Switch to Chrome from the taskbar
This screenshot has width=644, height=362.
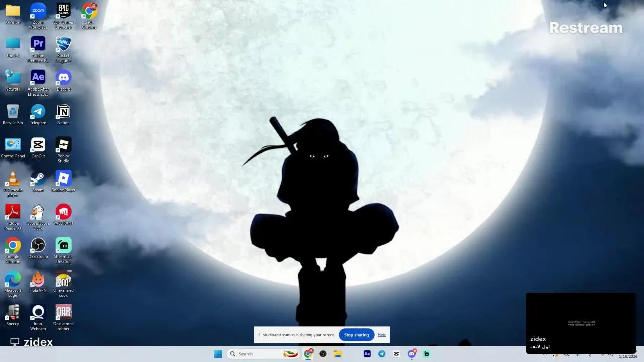[308, 354]
